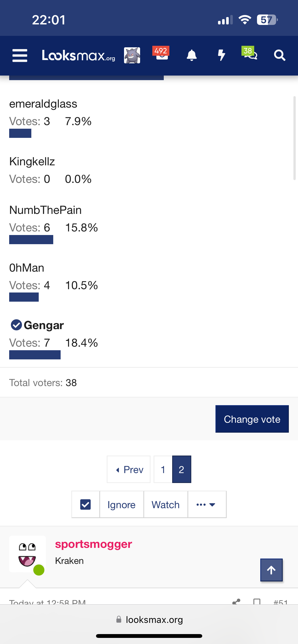
Task: Open the alerts bell icon
Action: 192,55
